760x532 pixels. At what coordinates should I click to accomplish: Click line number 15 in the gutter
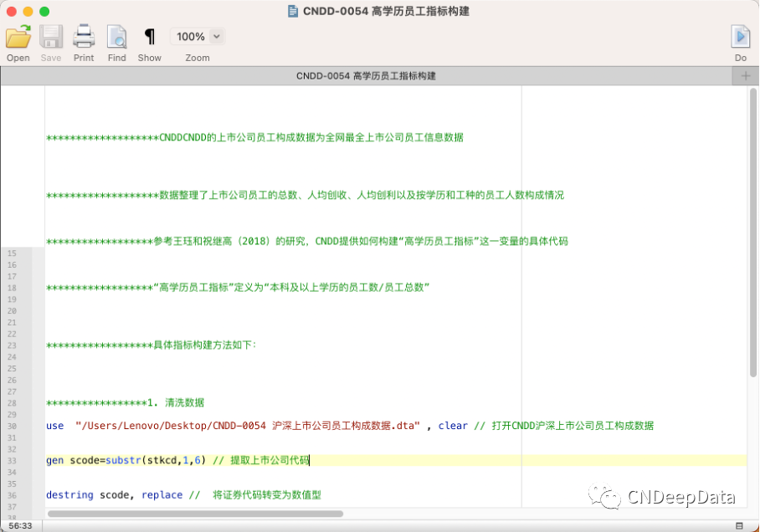[12, 253]
